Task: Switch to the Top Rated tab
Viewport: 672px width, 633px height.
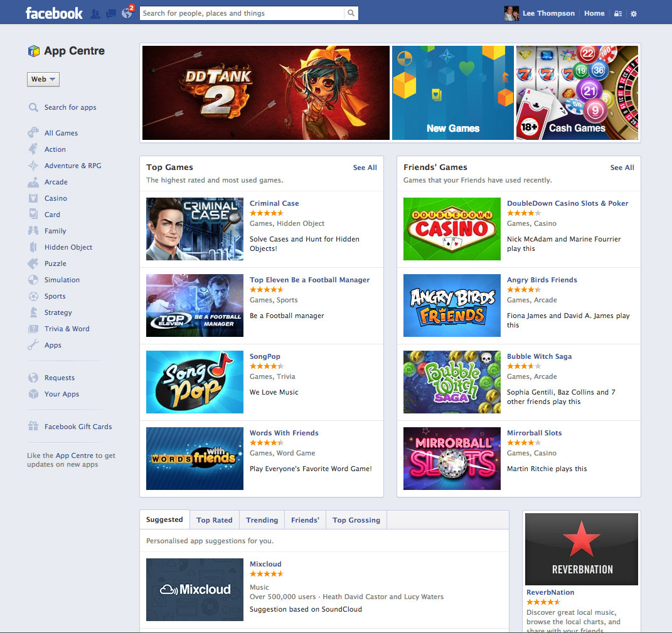Action: 215,520
